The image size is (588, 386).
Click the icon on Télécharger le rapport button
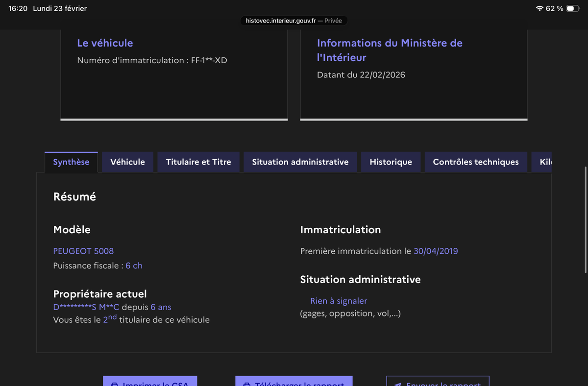click(x=247, y=384)
